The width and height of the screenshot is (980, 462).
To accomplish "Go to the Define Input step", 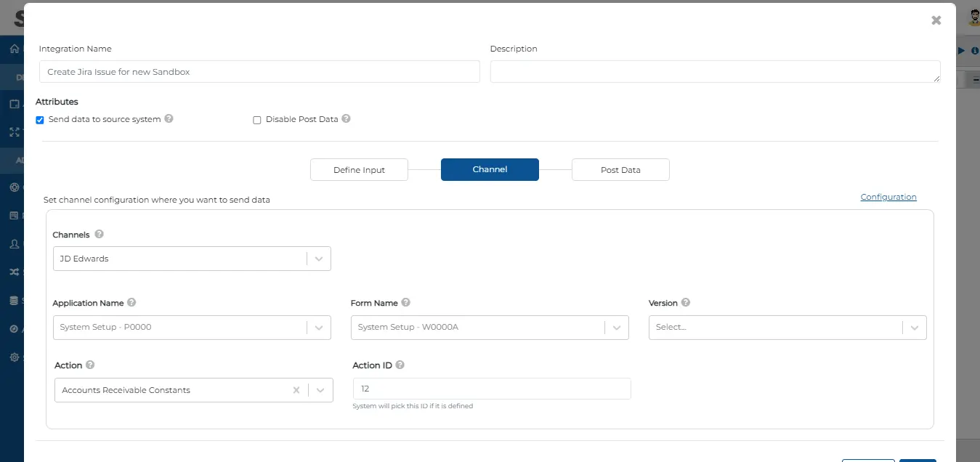I will pyautogui.click(x=359, y=170).
